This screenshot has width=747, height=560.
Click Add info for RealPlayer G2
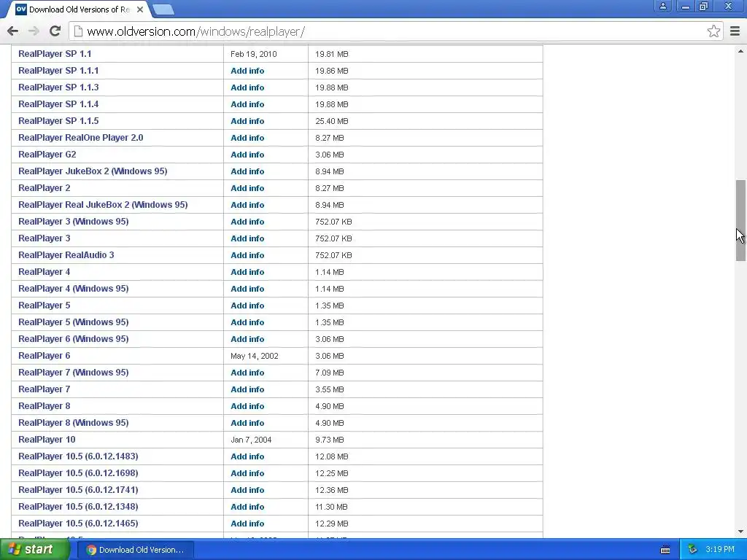pos(247,155)
